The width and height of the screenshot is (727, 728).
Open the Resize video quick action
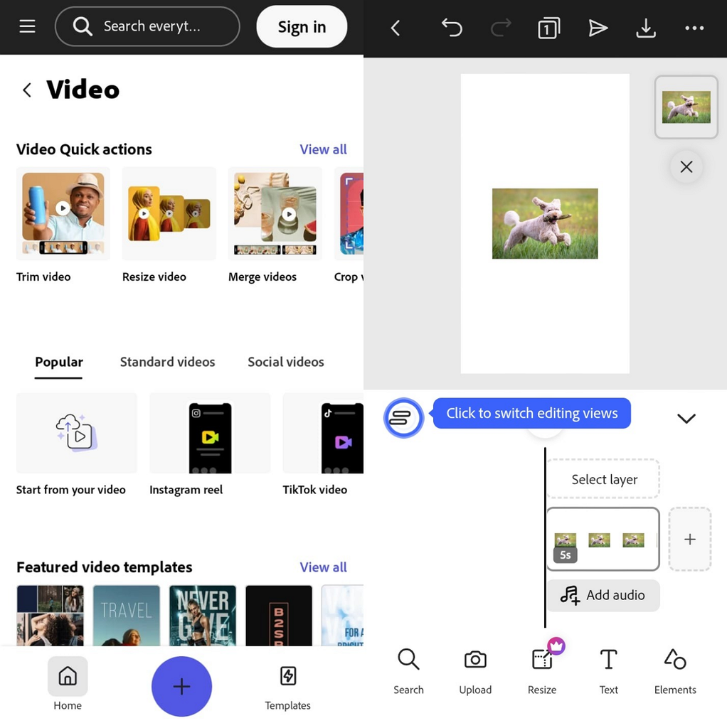[169, 225]
